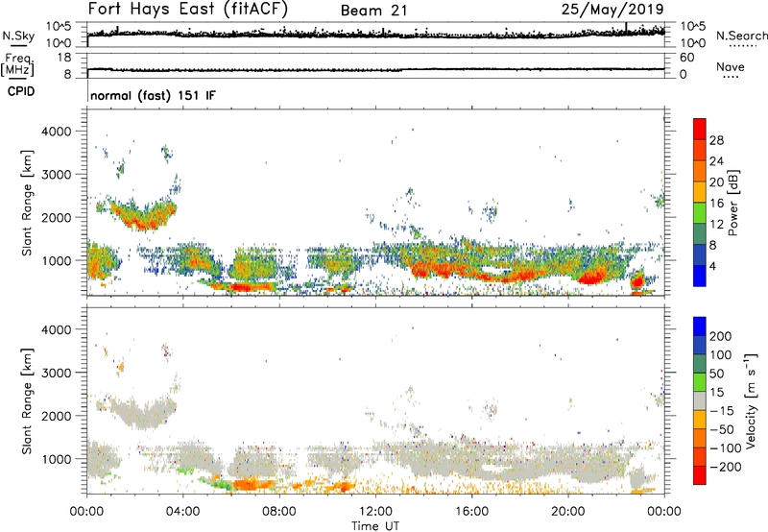The width and height of the screenshot is (768, 532).
Task: Click the power color bar red segment
Action: pyautogui.click(x=700, y=129)
